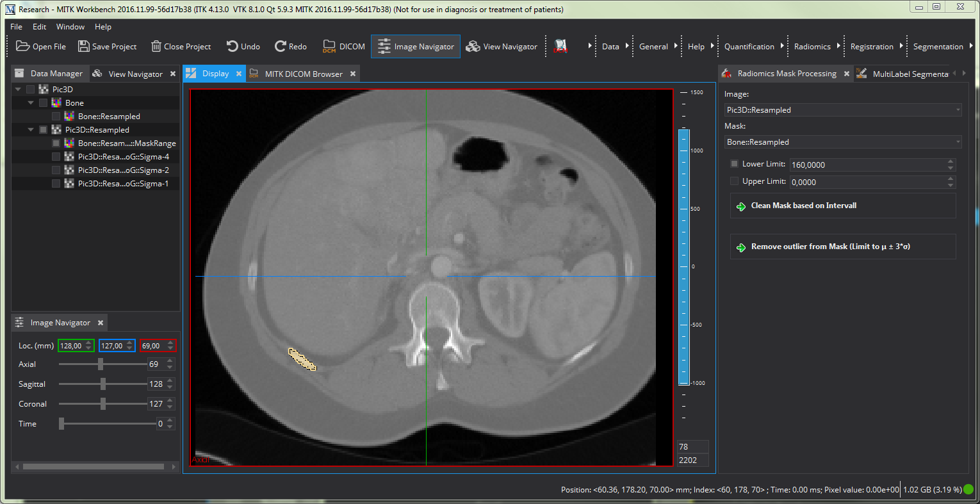Click the Segmentation toolbar label
Viewport: 980px width, 504px height.
(x=938, y=46)
